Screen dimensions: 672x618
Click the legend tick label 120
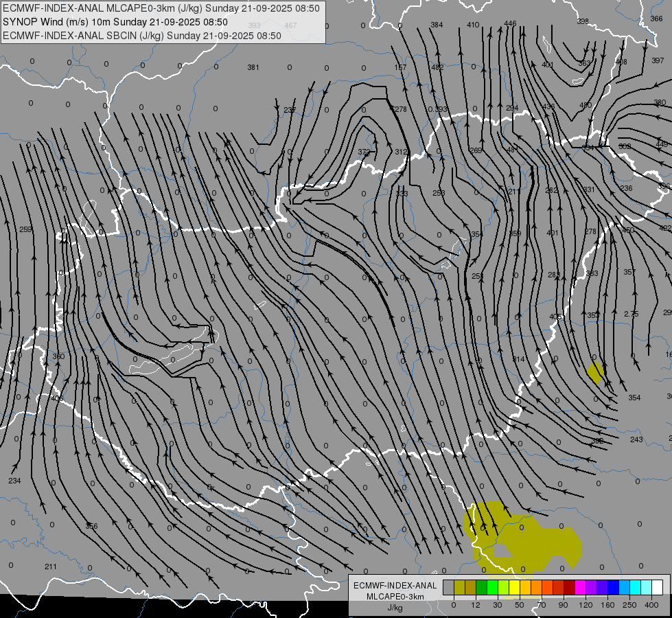[x=586, y=605]
